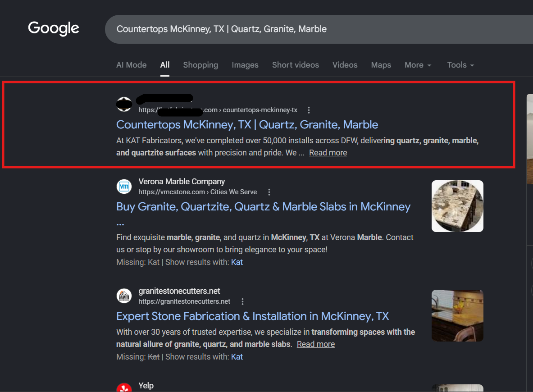Select the All results tab
This screenshot has height=392, width=533.
(165, 65)
